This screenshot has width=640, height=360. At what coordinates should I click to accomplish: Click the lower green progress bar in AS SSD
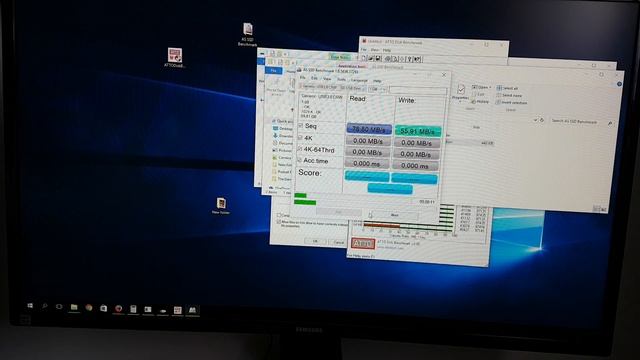pos(305,202)
